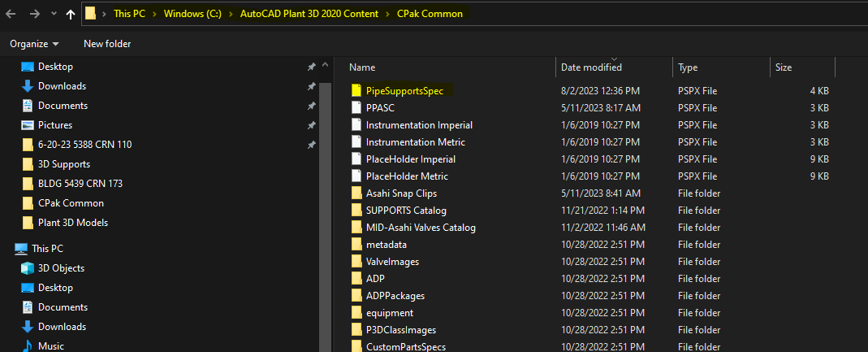Viewport: 868px width, 352px height.
Task: Click pin icon beside 6-20-23 5388 CRN 110
Action: point(312,145)
